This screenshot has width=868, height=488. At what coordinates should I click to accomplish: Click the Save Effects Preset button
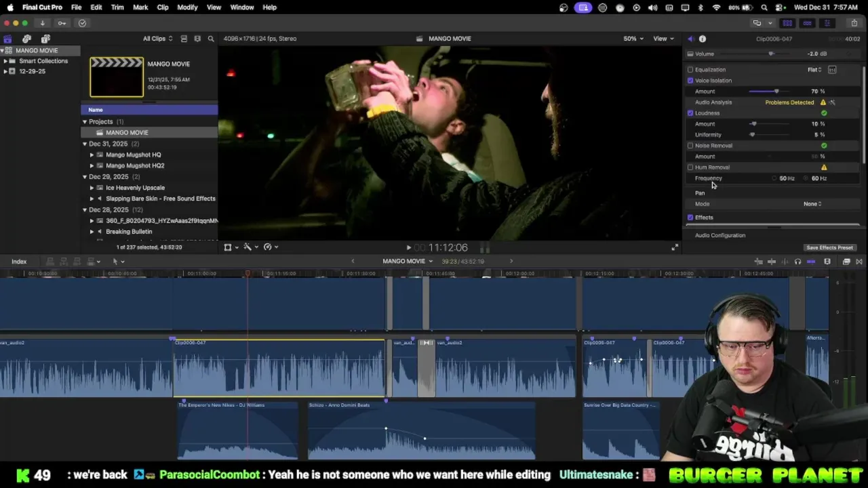[x=829, y=248]
